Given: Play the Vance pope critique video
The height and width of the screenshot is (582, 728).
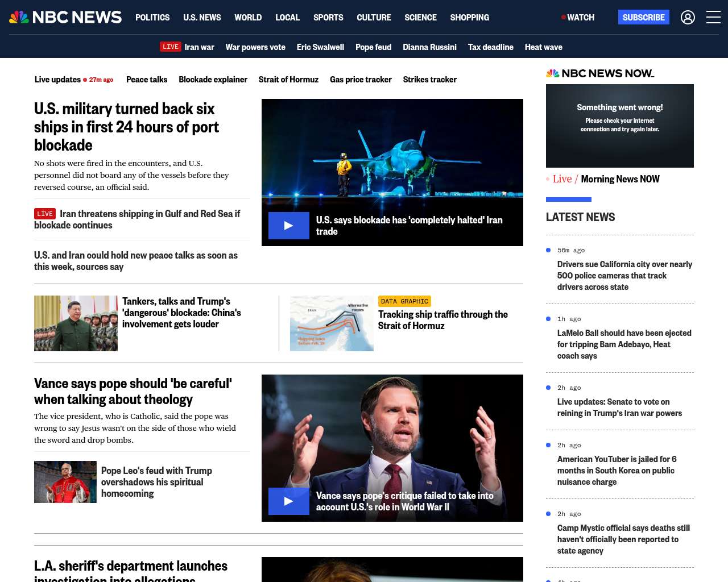Looking at the screenshot, I should pos(289,501).
